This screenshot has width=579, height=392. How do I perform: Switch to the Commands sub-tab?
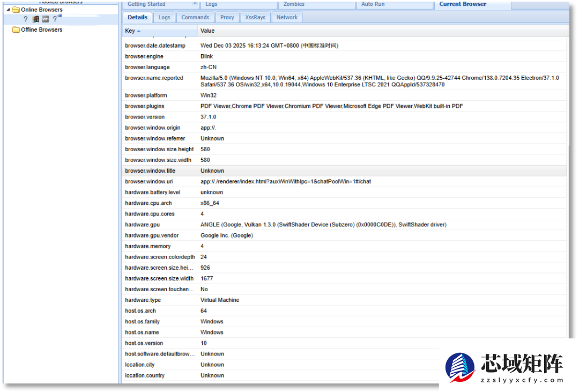pyautogui.click(x=195, y=17)
